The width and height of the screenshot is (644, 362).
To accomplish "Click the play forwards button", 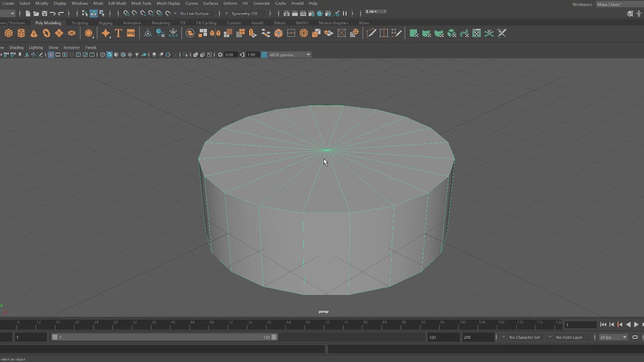I will [636, 325].
